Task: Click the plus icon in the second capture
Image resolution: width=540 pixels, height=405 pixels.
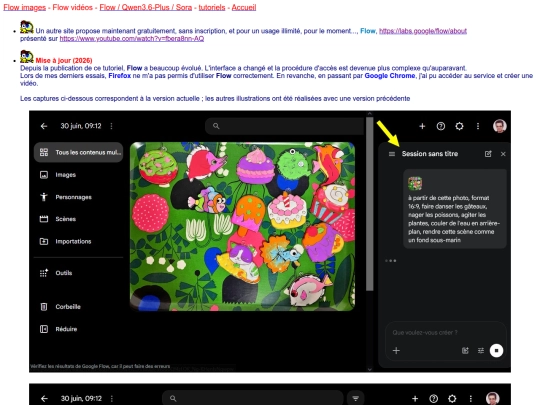Action: point(415,399)
